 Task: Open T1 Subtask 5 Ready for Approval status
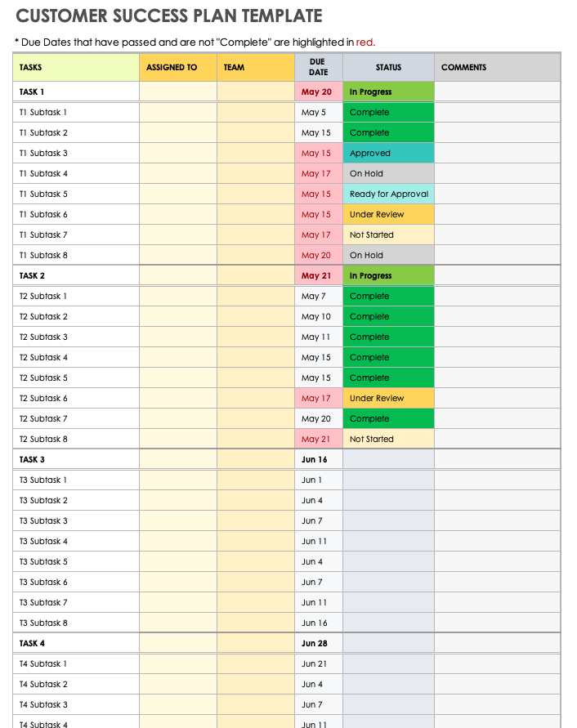click(388, 194)
